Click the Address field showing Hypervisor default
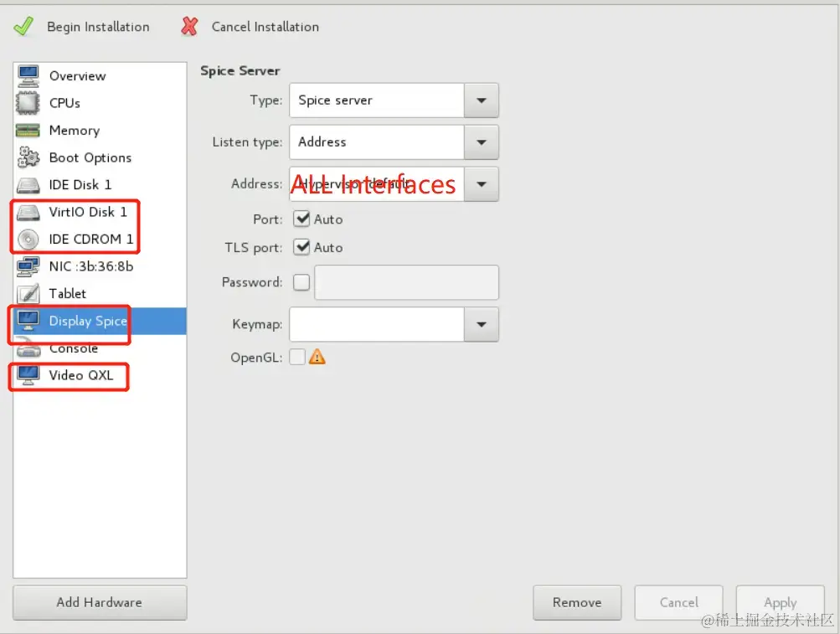Viewport: 840px width, 634px height. click(377, 183)
